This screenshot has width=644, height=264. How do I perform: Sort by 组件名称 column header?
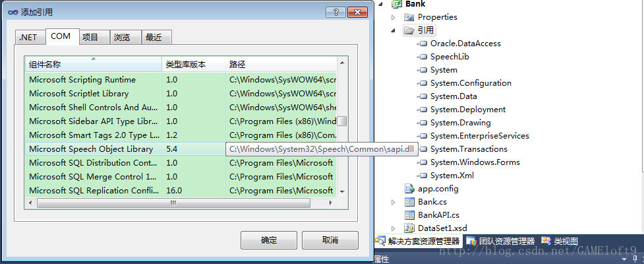tap(93, 65)
